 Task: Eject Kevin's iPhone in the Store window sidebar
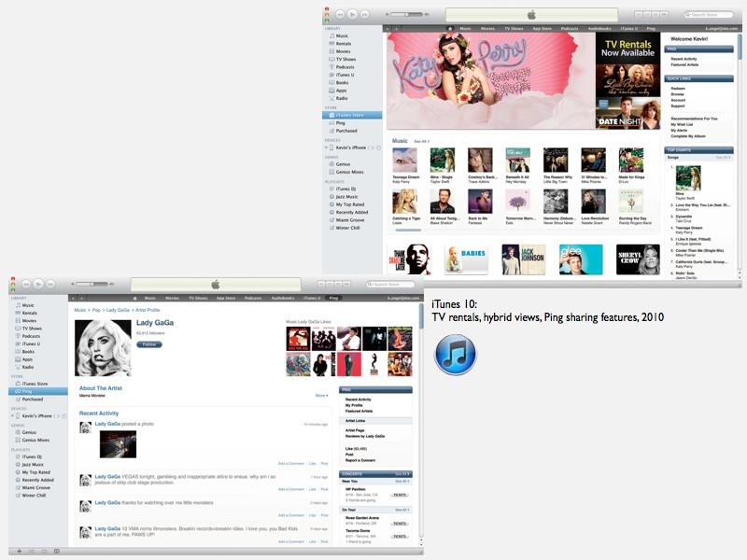coord(378,147)
